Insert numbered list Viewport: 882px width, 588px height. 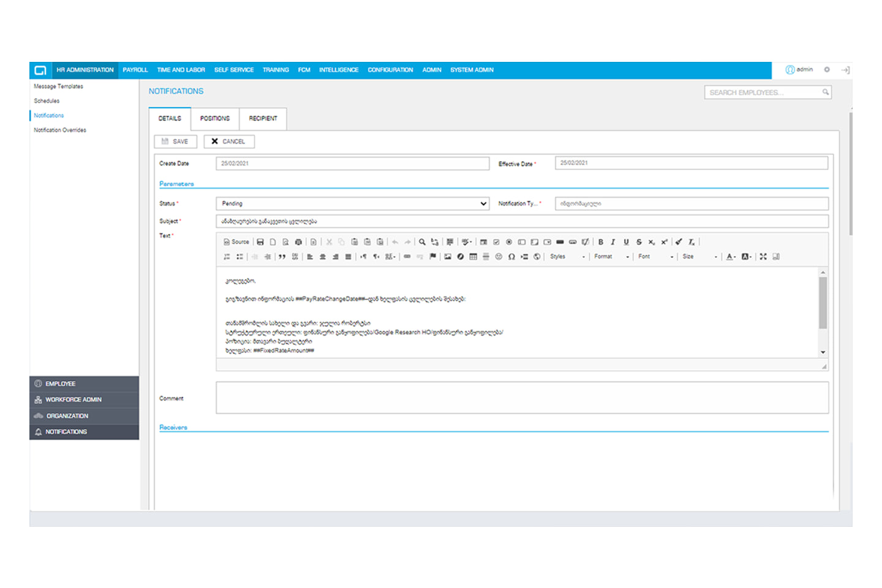click(x=227, y=257)
